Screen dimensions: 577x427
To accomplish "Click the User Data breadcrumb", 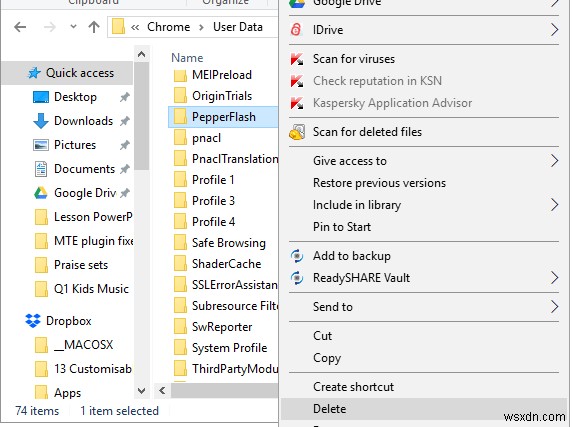I will pos(238,27).
